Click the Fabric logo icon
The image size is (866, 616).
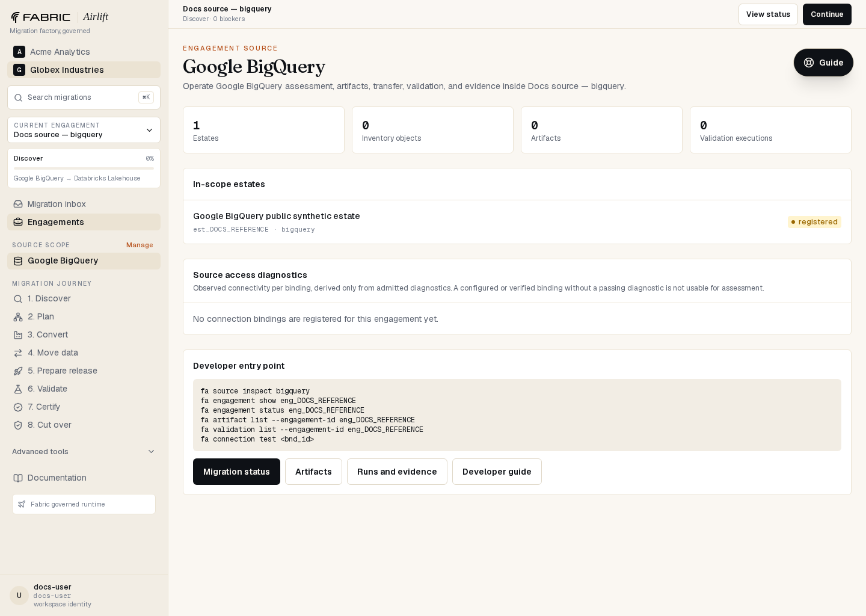pos(16,17)
